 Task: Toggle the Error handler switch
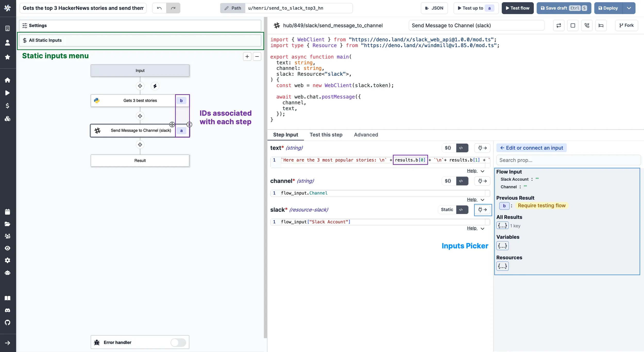click(178, 342)
